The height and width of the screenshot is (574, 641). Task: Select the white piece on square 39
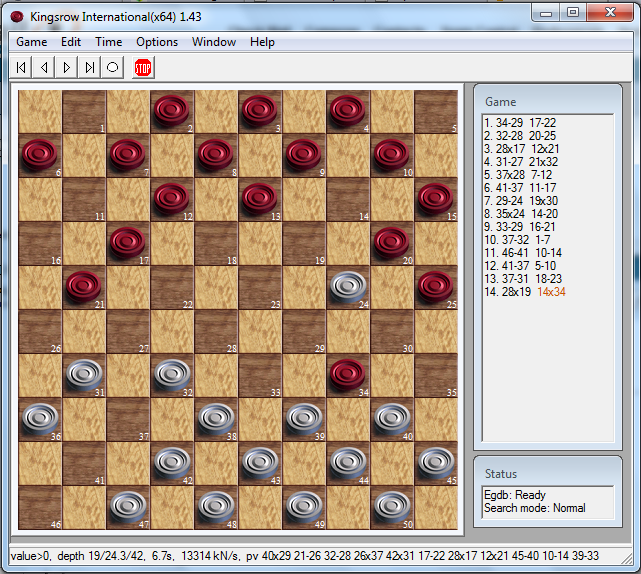pyautogui.click(x=304, y=418)
